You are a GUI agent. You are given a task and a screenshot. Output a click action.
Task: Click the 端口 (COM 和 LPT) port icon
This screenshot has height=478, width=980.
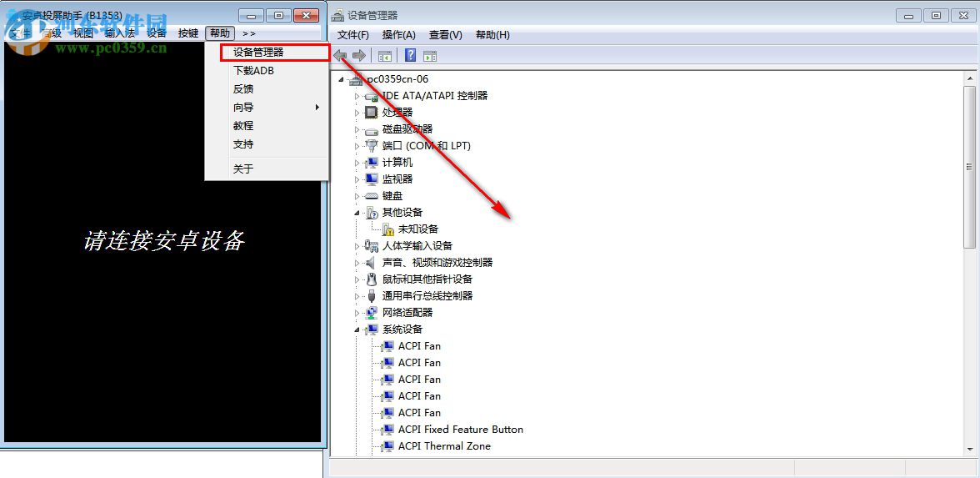pos(372,146)
